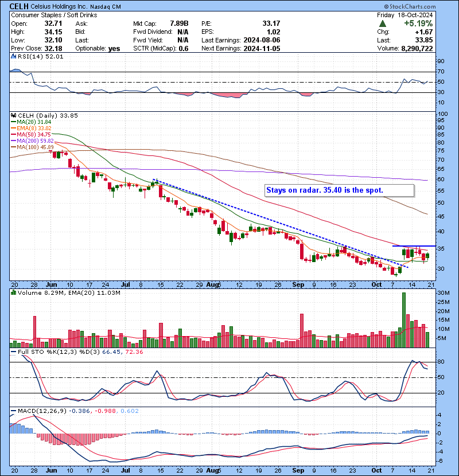The width and height of the screenshot is (459, 476).
Task: Click the Chg value +1.67
Action: (x=423, y=32)
